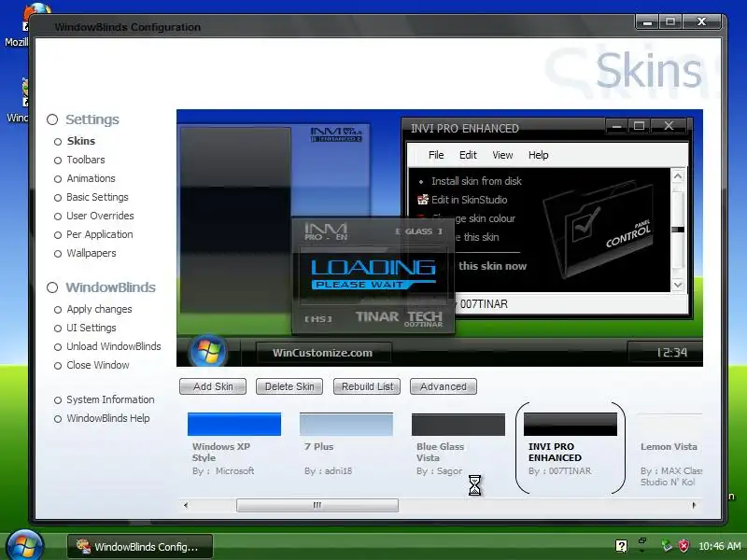This screenshot has height=560, width=747.
Task: Click the SkinStudio icon in preview
Action: pyautogui.click(x=423, y=200)
